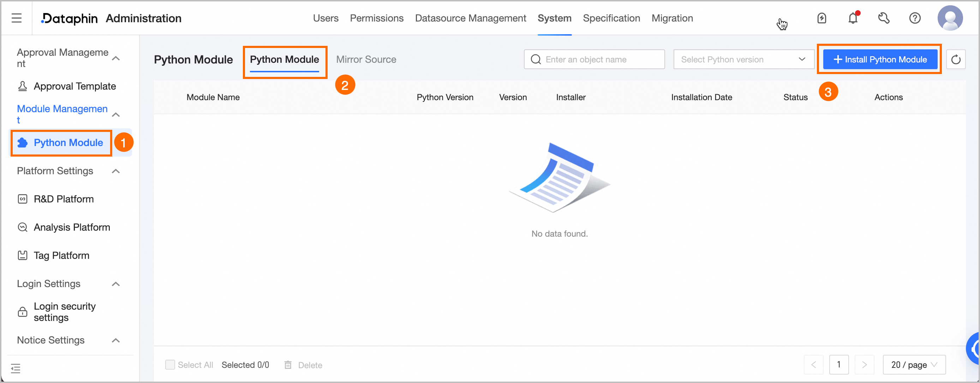
Task: Click the notification bell icon
Action: pyautogui.click(x=853, y=18)
